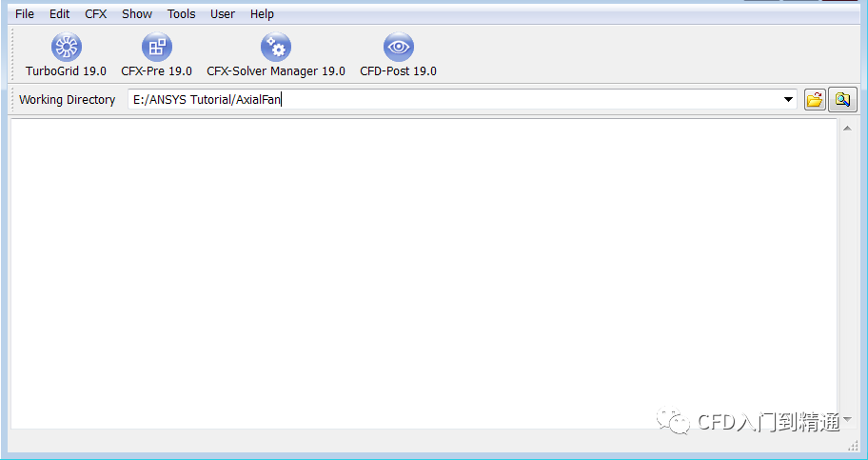Viewport: 868px width, 460px height.
Task: Open the File menu
Action: coord(25,14)
